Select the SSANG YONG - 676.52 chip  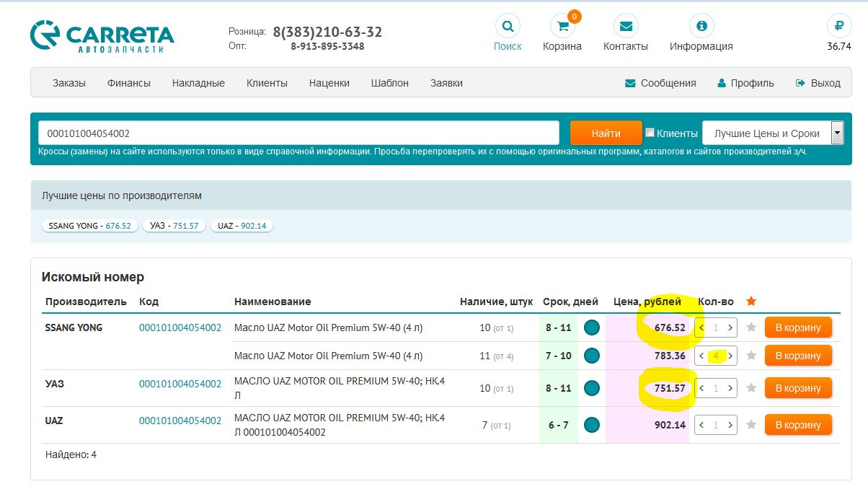pos(89,226)
